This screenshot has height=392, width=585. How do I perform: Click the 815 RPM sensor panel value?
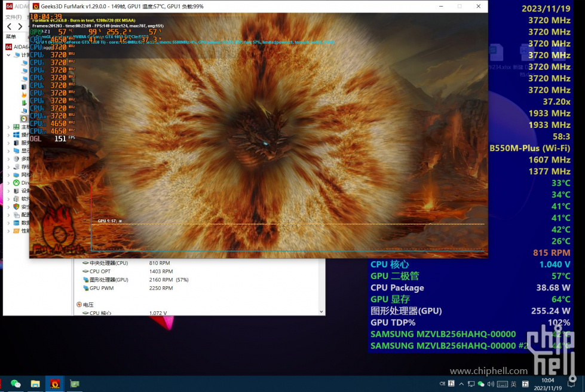[x=552, y=253]
